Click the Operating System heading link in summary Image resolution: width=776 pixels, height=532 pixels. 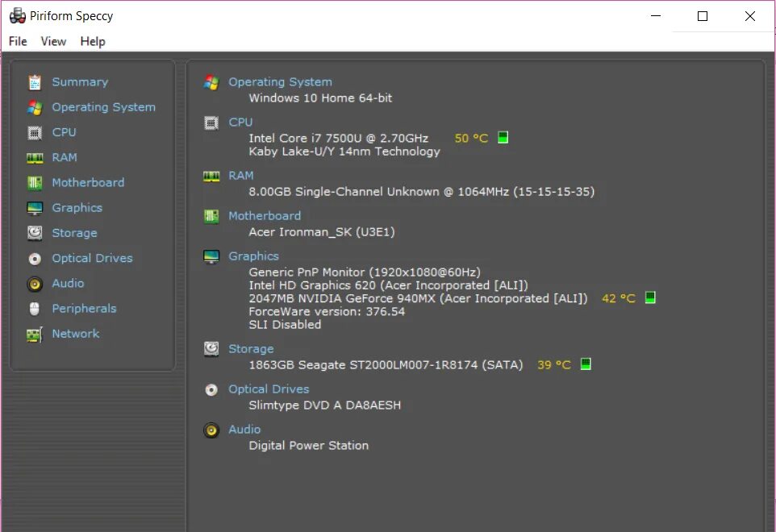pos(280,82)
